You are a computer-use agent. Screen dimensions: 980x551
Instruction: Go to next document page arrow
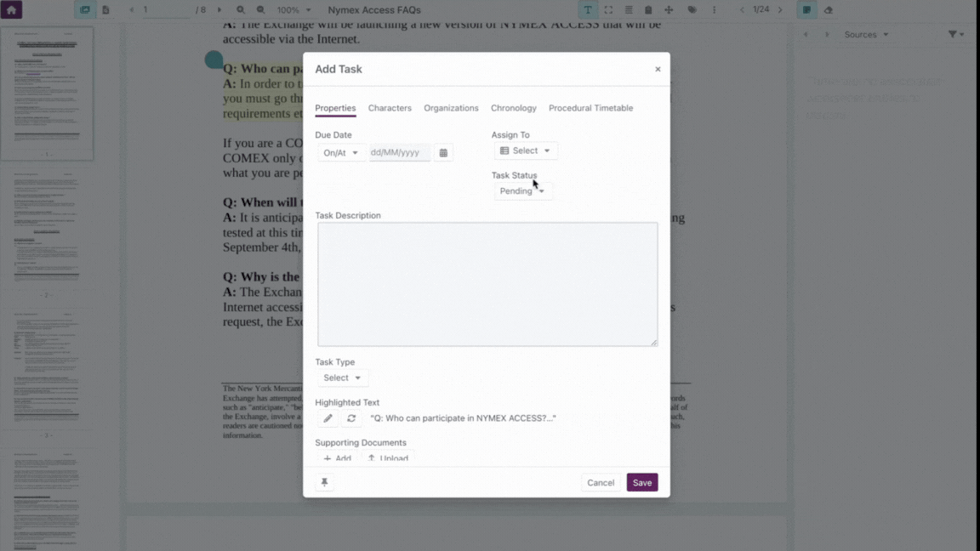click(x=219, y=10)
